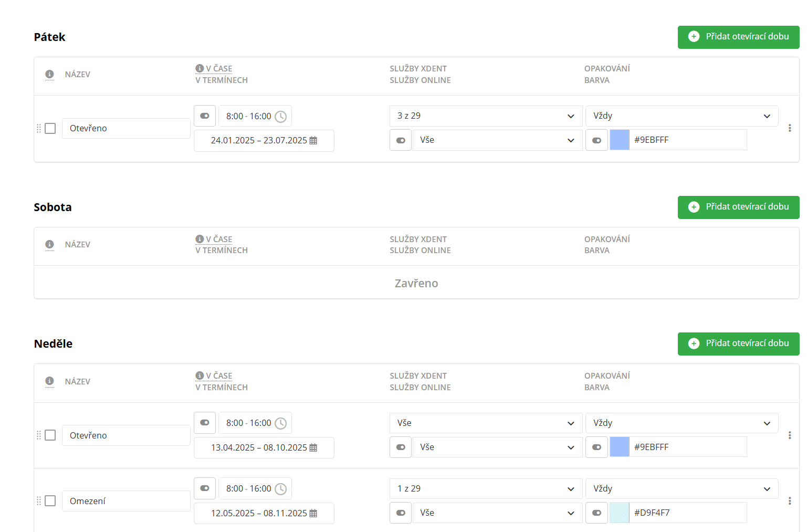807x532 pixels.
Task: Toggle online services switch in Neděle Otevřeno row
Action: (401, 447)
